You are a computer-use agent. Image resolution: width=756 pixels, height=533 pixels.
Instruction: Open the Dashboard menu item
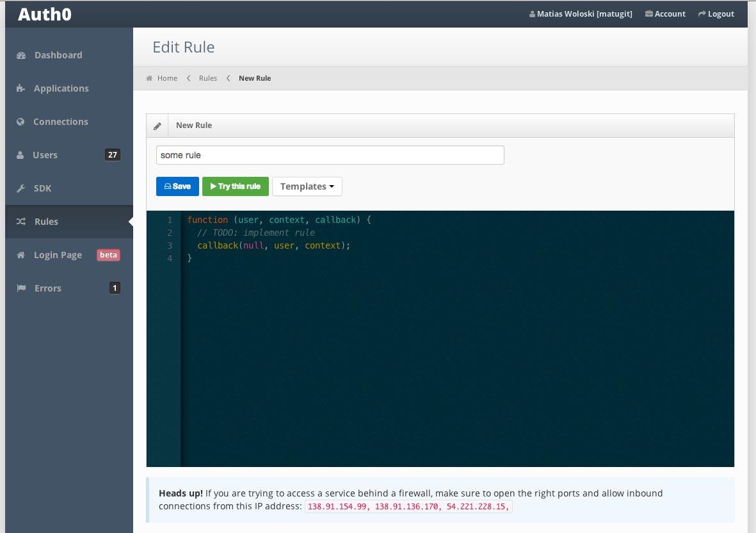69,55
